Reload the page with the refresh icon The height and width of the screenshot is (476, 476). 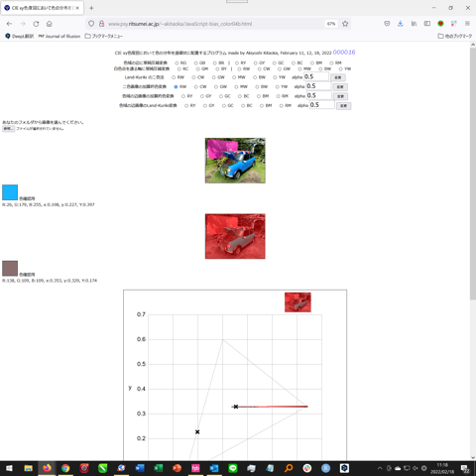click(x=36, y=24)
